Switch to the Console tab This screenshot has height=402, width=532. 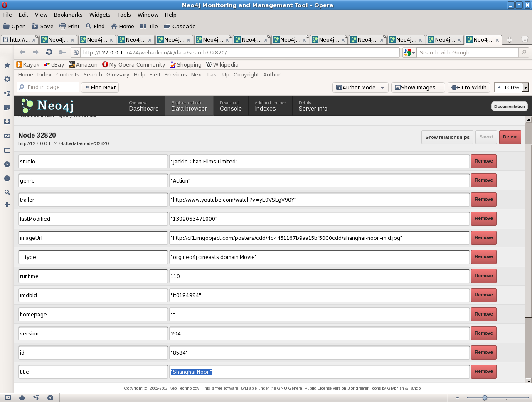coord(231,106)
